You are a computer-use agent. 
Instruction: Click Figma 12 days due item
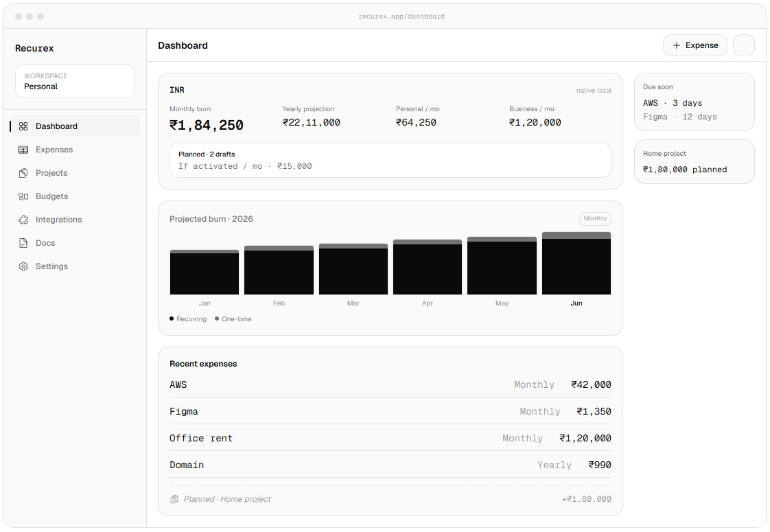pyautogui.click(x=680, y=117)
